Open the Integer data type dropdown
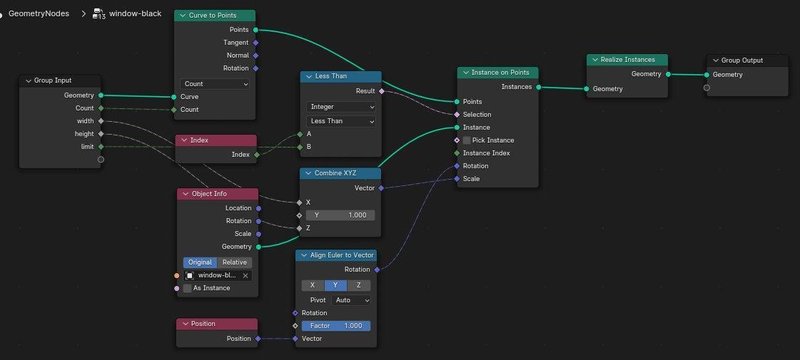 341,107
